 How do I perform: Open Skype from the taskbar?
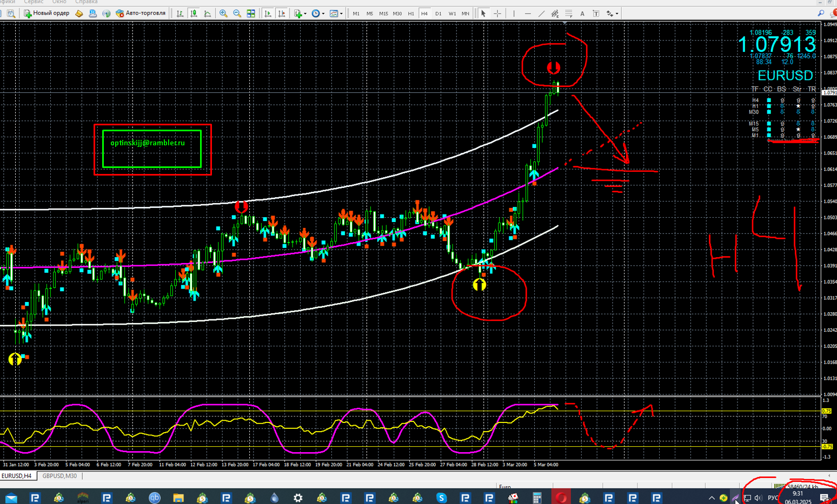tap(441, 498)
